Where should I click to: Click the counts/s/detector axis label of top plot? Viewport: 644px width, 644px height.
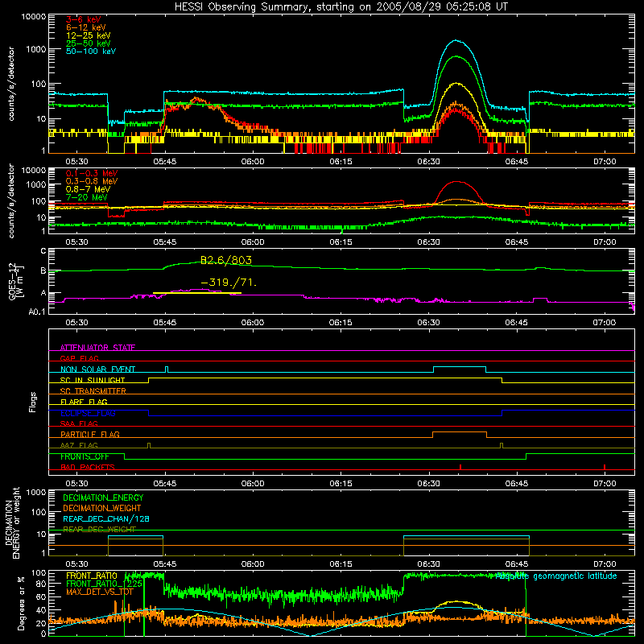click(10, 84)
